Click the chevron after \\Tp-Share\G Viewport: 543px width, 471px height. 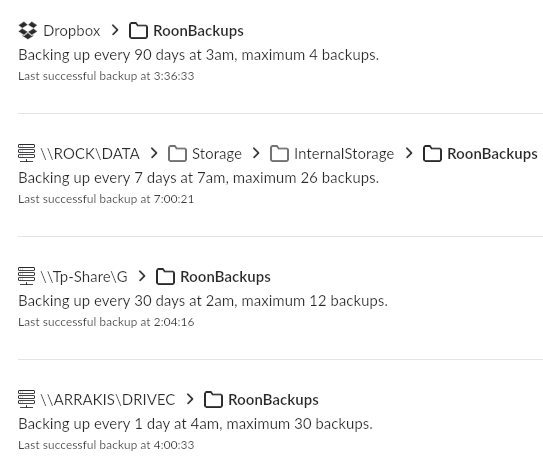[142, 276]
